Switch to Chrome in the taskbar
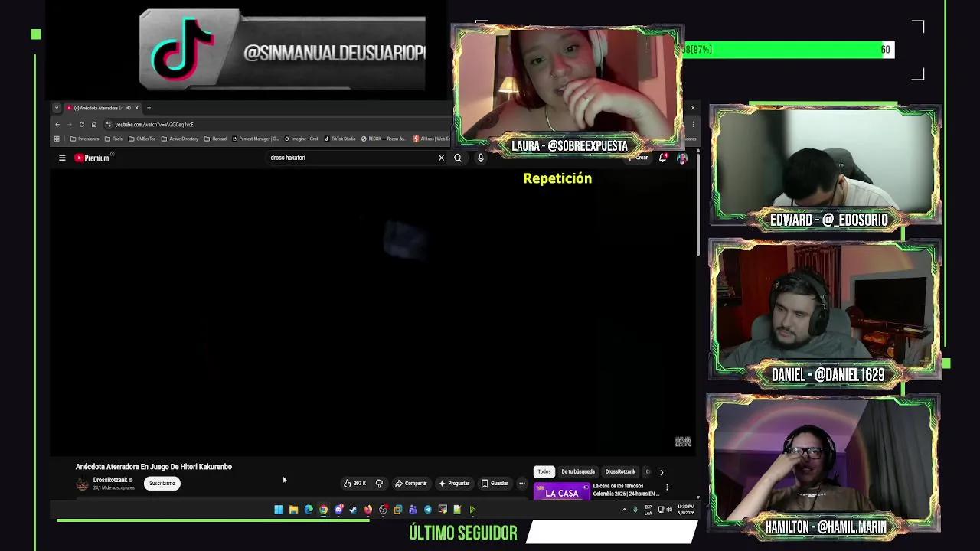Viewport: 980px width, 551px height. (x=323, y=510)
